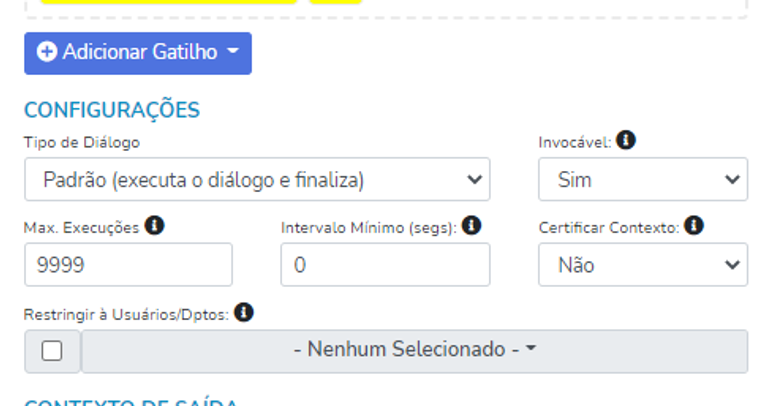Click the CONFIGURAÇÕES section heading
Image resolution: width=770 pixels, height=406 pixels.
(x=112, y=110)
